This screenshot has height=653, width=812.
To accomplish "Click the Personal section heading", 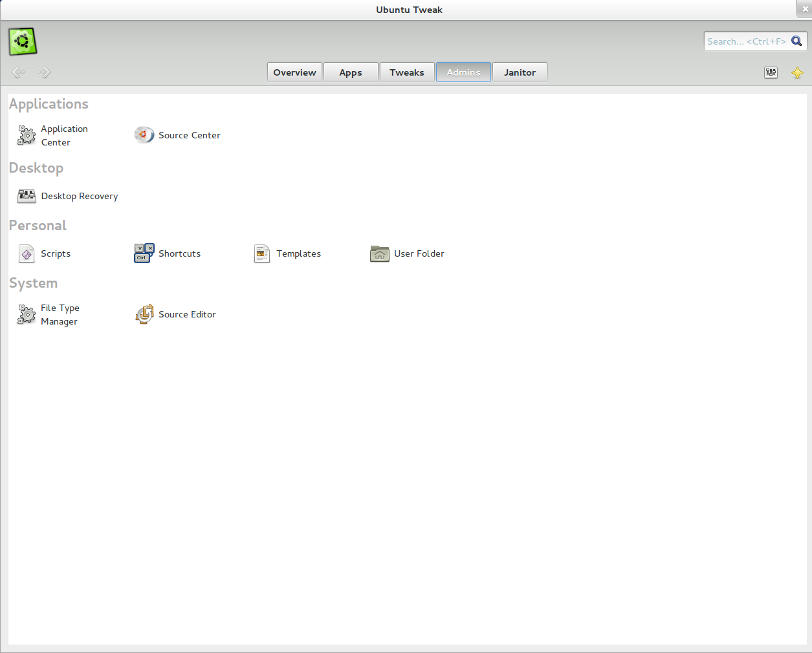I will (38, 226).
